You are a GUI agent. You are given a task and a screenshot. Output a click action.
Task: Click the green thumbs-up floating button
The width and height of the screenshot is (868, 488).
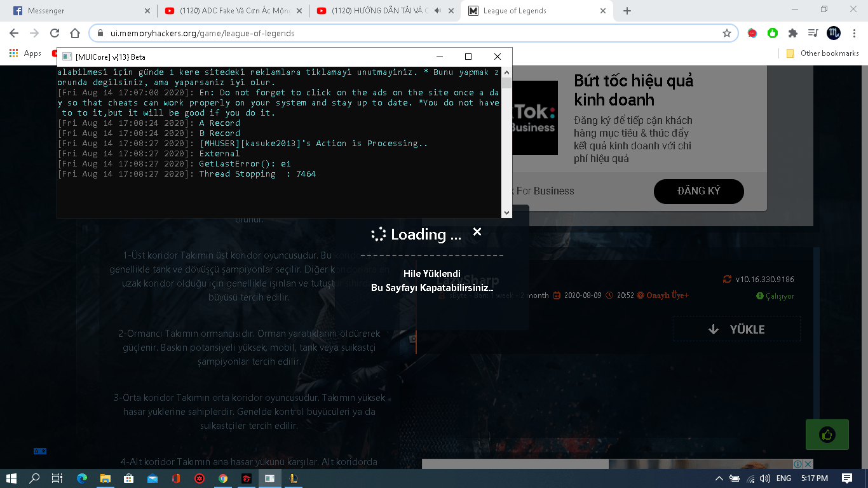pos(827,435)
